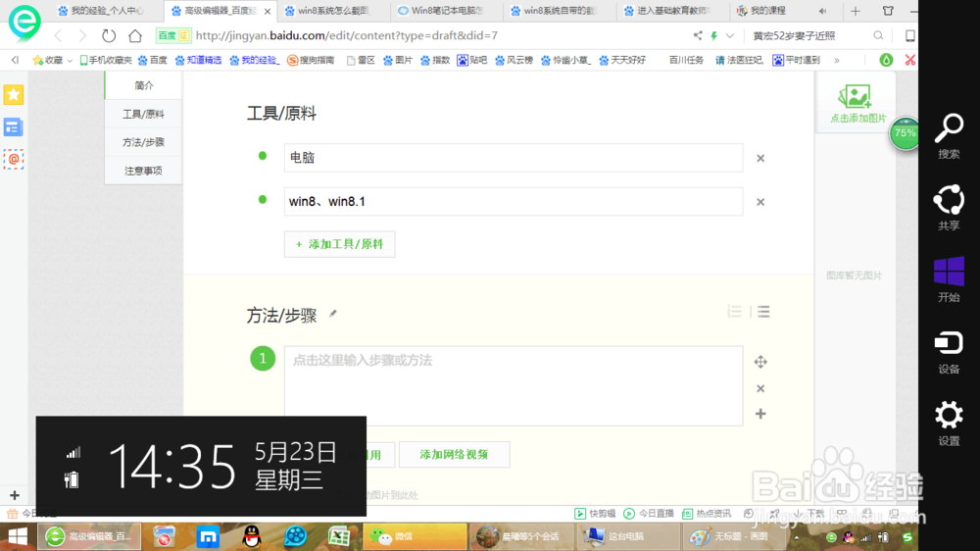Click the browser refresh icon
This screenshot has height=551, width=980.
109,35
